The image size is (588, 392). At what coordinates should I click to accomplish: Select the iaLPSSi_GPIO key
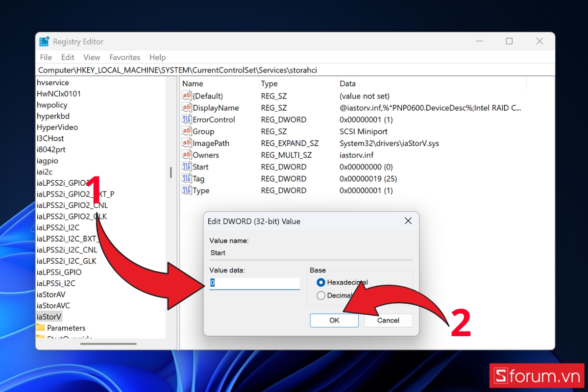[59, 272]
